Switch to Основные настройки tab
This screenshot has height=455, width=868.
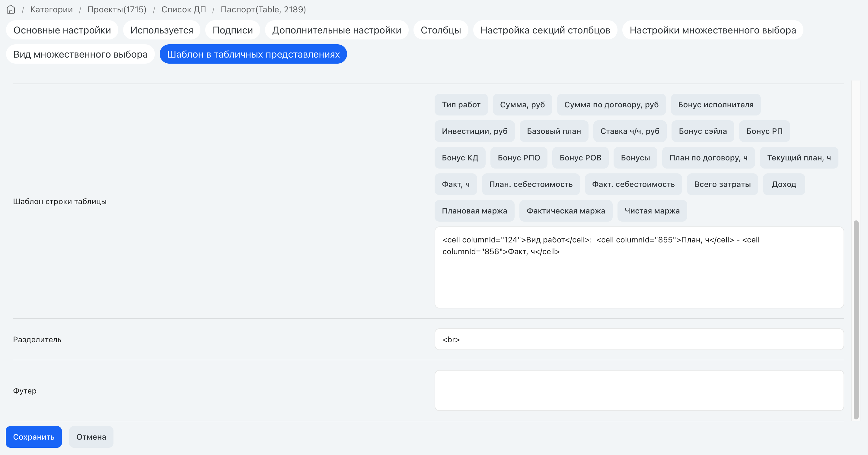pyautogui.click(x=62, y=30)
